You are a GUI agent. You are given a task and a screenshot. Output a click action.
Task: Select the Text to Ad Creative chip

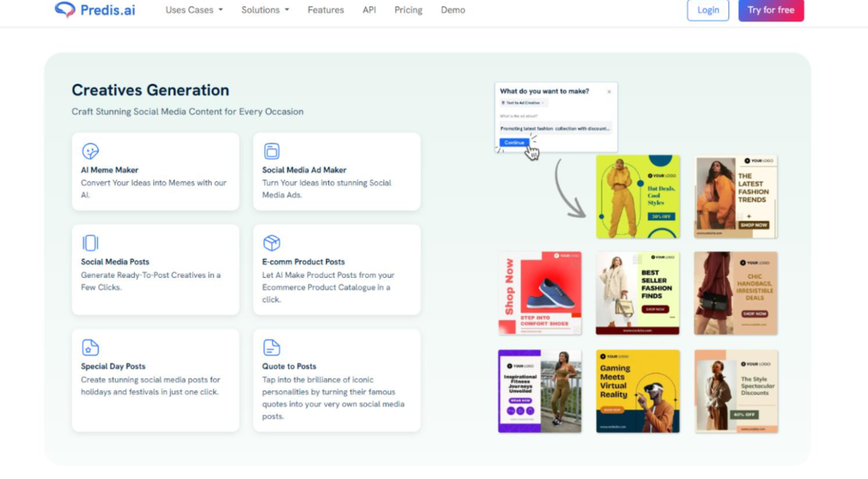[x=524, y=103]
